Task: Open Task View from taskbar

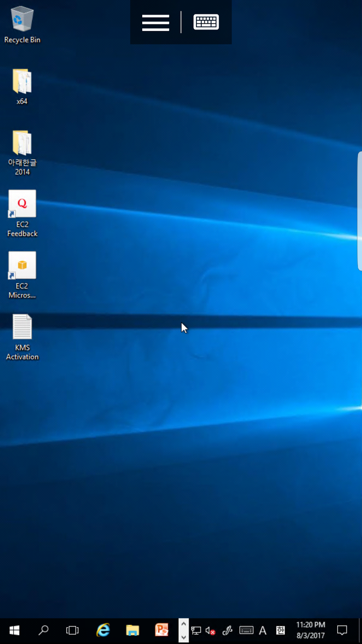Action: click(x=72, y=631)
